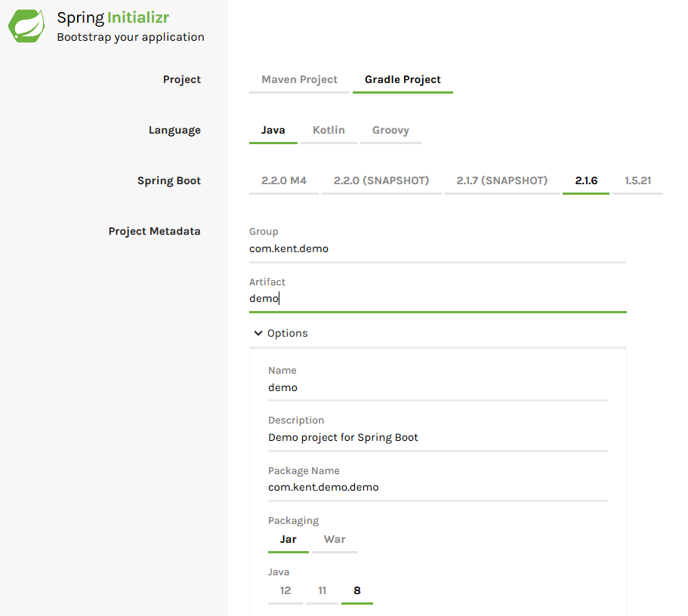Viewport: 688px width, 616px height.
Task: Pick Spring Boot 2.1.7 SNAPSHOT
Action: pos(501,180)
